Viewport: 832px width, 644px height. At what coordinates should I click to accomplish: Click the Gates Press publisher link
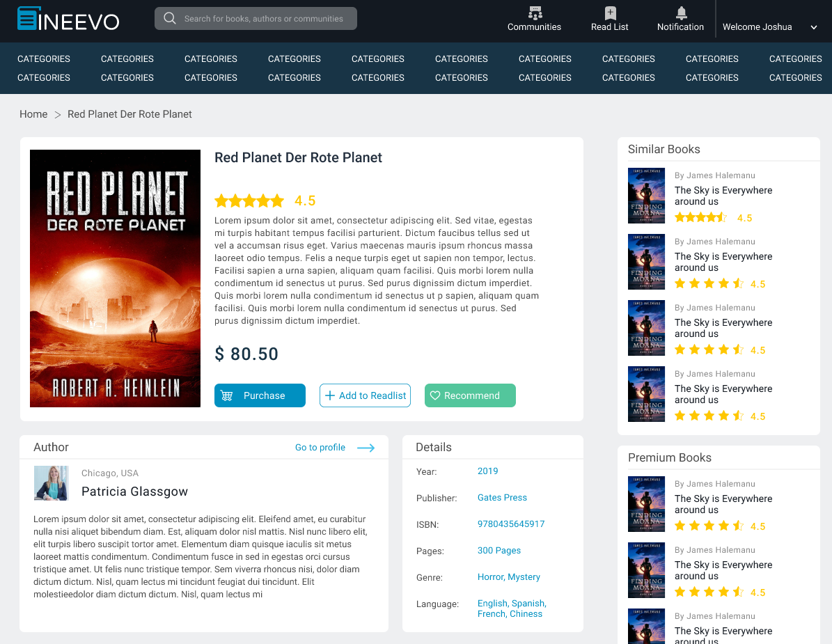coord(502,498)
